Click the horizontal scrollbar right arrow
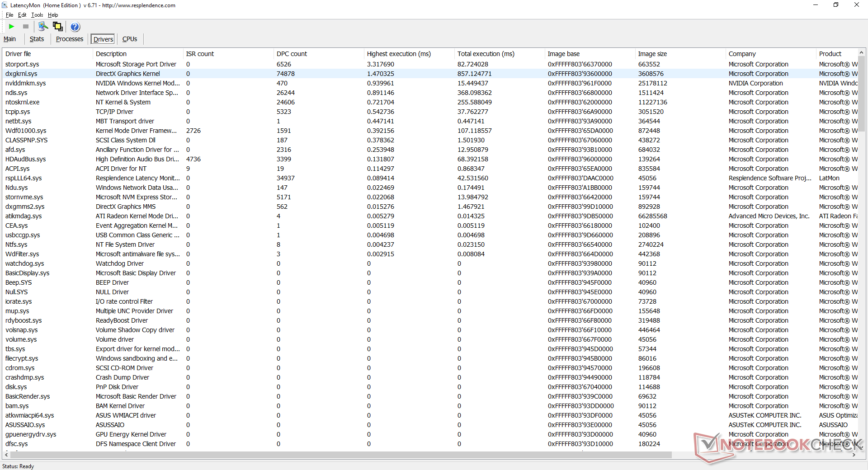The height and width of the screenshot is (470, 868). point(854,455)
